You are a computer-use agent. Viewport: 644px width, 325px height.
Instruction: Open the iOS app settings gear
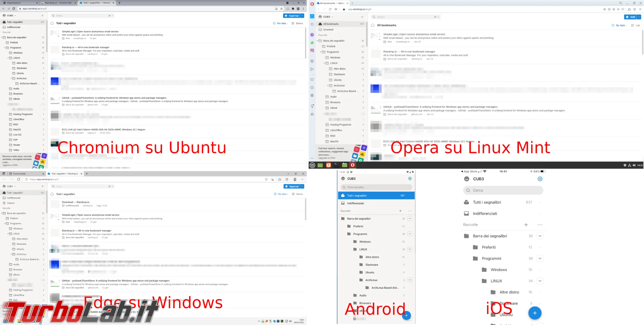point(540,179)
